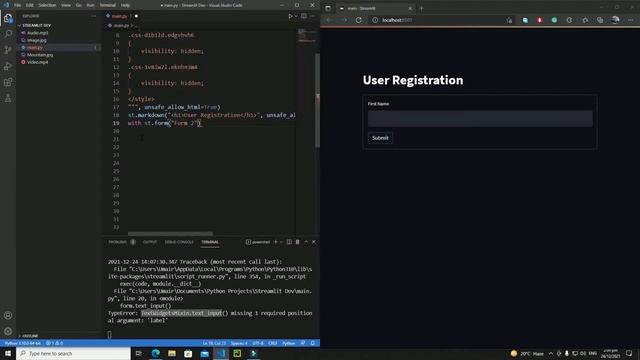640x360 pixels.
Task: Open the Windows Start menu
Action: coord(8,353)
